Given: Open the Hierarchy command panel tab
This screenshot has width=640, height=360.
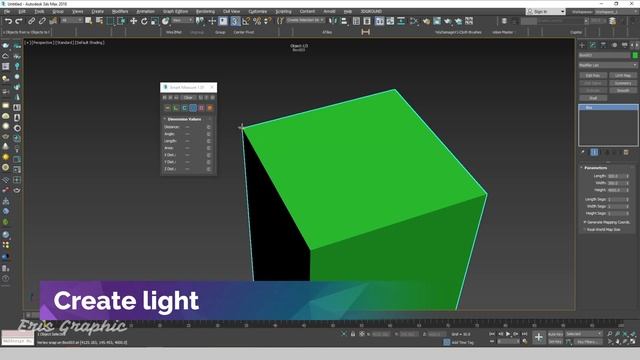Looking at the screenshot, I should [603, 45].
